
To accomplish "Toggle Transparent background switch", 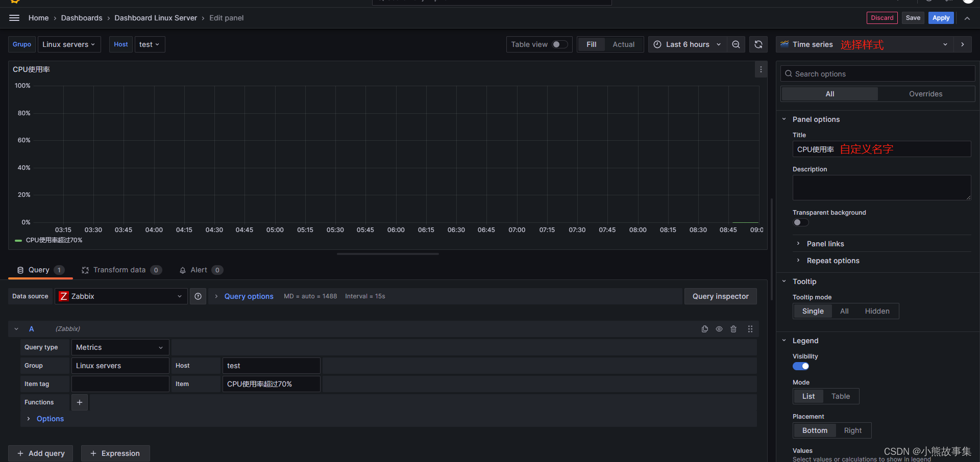I will (x=801, y=222).
